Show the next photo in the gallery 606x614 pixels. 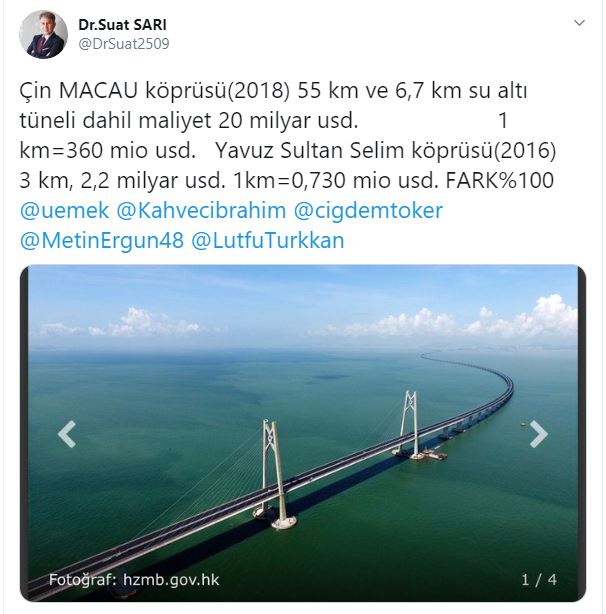coord(539,434)
